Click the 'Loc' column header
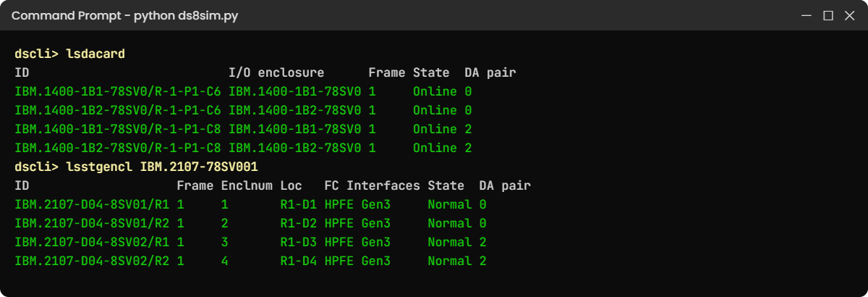The image size is (868, 297). click(292, 185)
